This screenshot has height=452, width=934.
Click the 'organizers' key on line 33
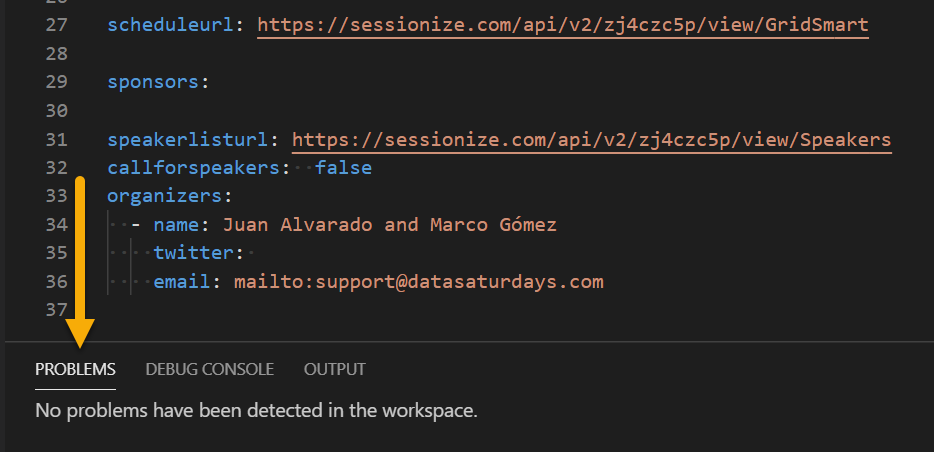(164, 197)
